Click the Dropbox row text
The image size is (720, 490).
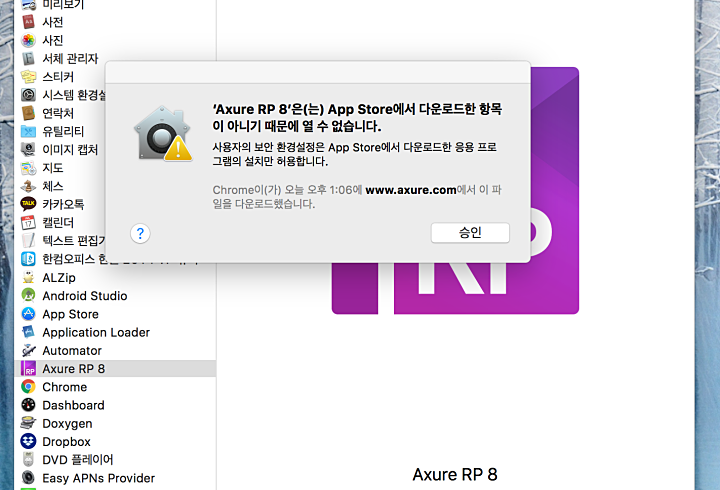click(67, 442)
